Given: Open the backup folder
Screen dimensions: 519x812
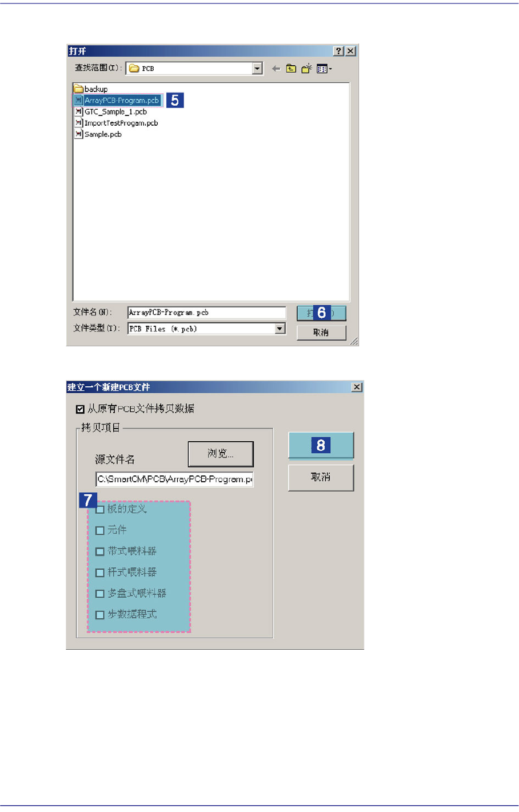Looking at the screenshot, I should point(91,89).
